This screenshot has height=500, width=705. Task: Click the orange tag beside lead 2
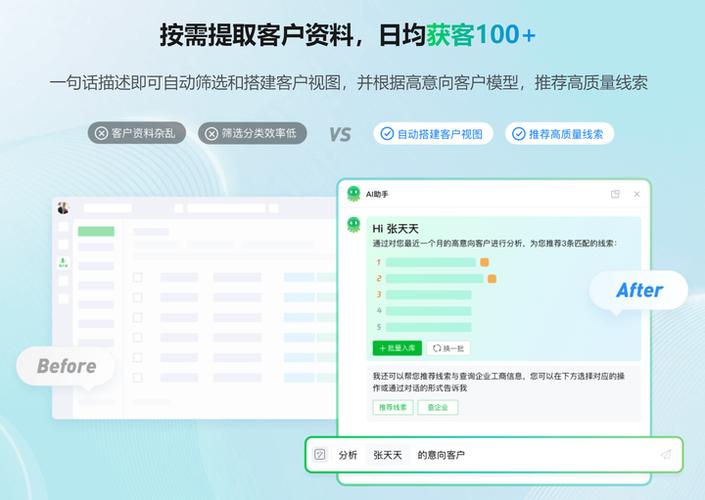click(492, 279)
